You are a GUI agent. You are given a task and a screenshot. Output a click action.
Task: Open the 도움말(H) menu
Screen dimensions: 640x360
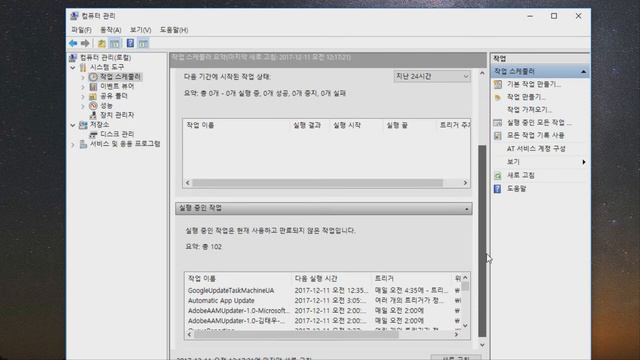pyautogui.click(x=174, y=30)
